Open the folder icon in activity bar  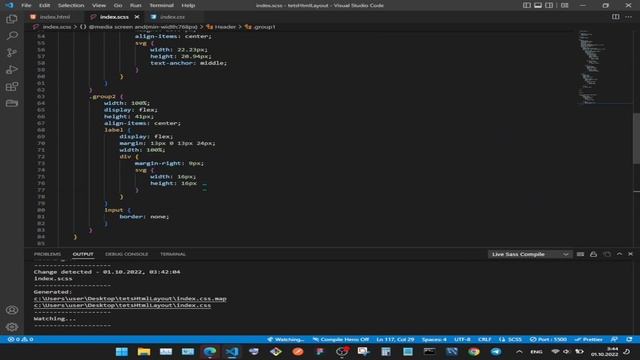coord(12,103)
